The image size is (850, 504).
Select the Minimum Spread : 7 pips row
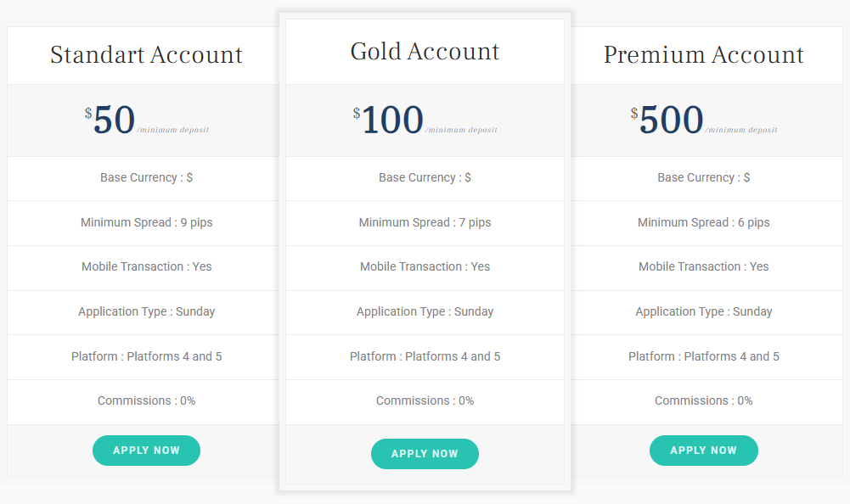coord(425,223)
